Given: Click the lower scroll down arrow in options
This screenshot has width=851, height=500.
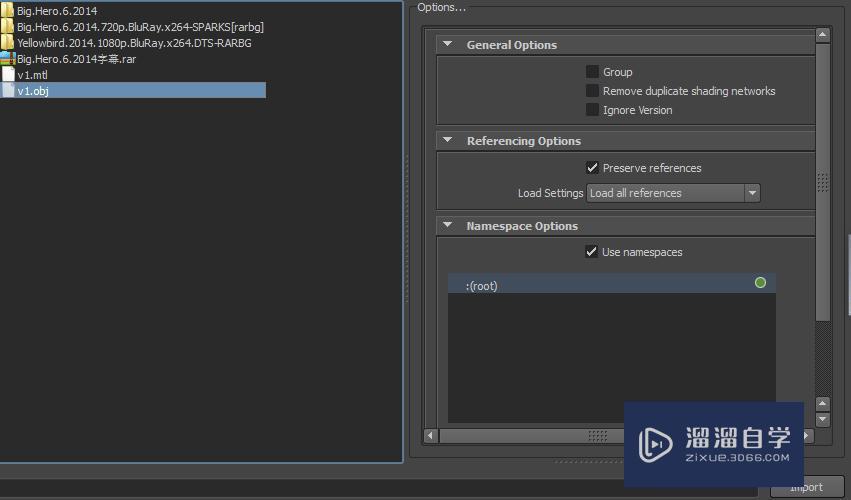Looking at the screenshot, I should [823, 419].
